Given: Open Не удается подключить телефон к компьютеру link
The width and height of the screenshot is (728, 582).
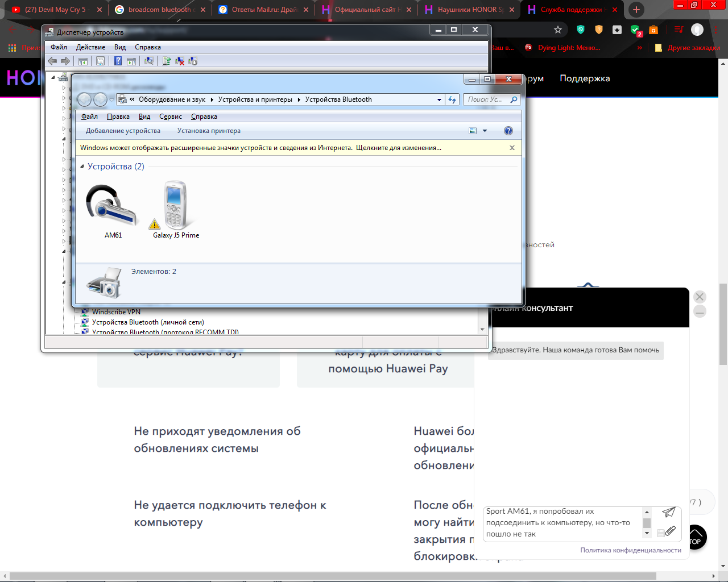Looking at the screenshot, I should 230,514.
